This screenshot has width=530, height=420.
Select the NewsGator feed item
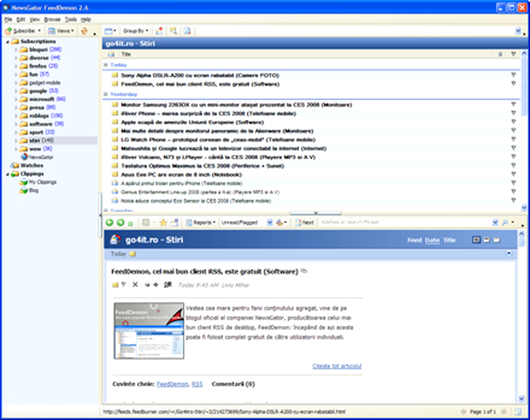37,157
